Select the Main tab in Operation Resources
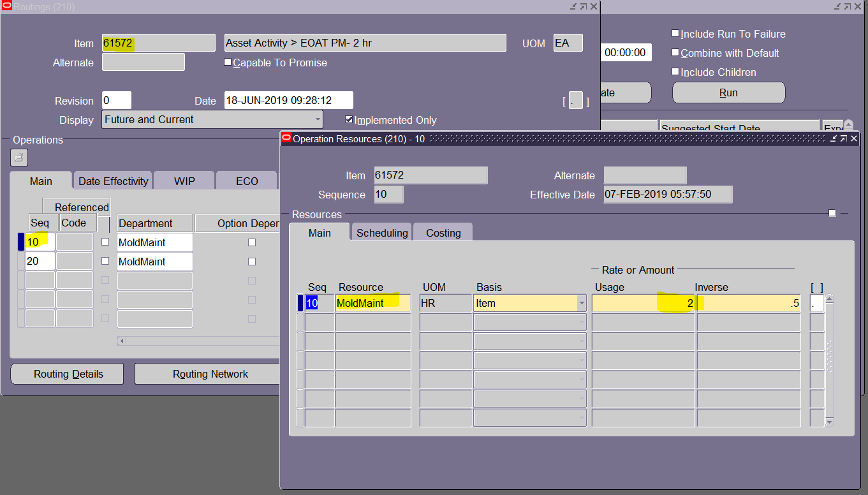 (x=320, y=233)
